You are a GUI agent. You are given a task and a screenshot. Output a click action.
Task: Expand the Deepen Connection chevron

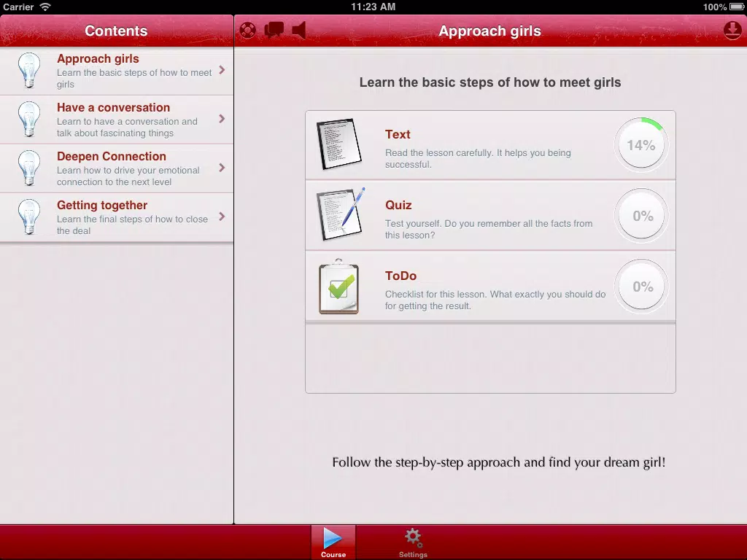[x=222, y=168]
